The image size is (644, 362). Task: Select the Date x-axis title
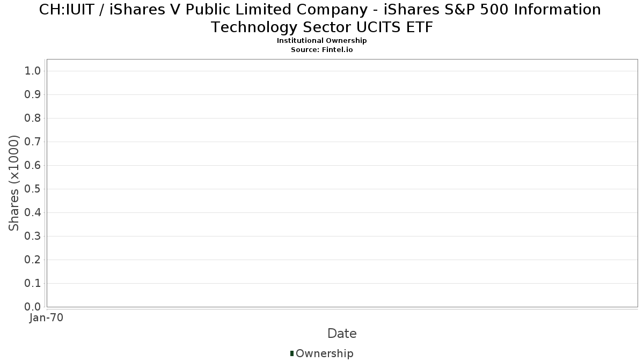pyautogui.click(x=342, y=334)
